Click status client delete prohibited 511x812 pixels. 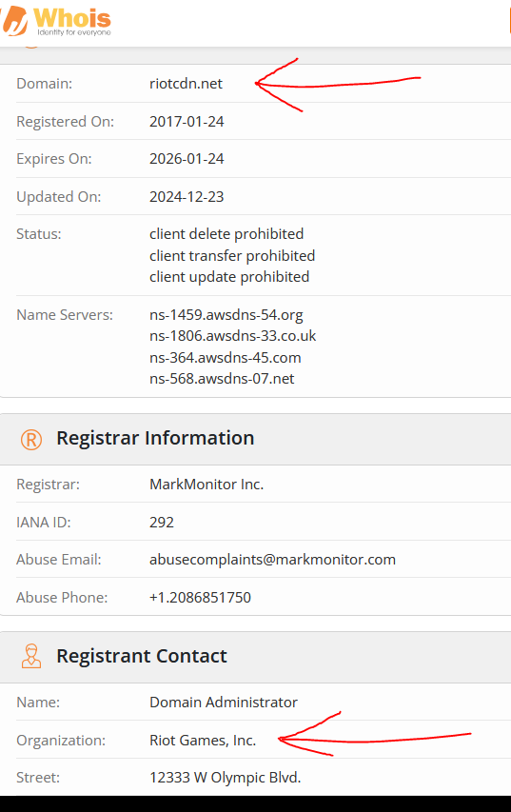point(226,234)
